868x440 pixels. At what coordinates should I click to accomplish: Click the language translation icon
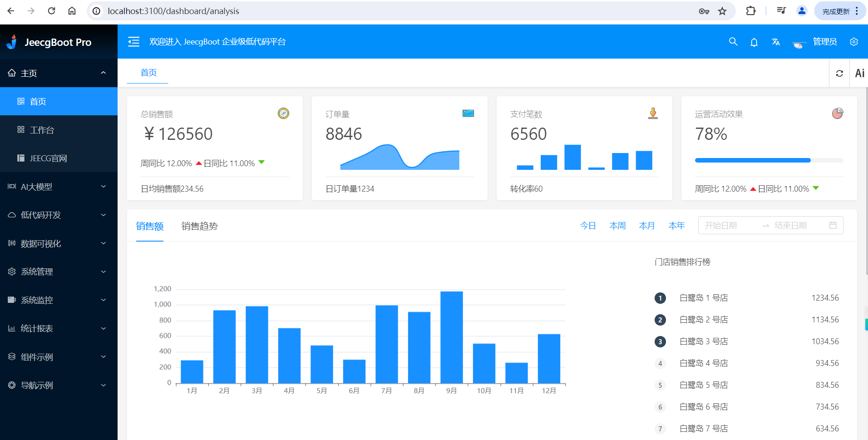click(x=776, y=42)
